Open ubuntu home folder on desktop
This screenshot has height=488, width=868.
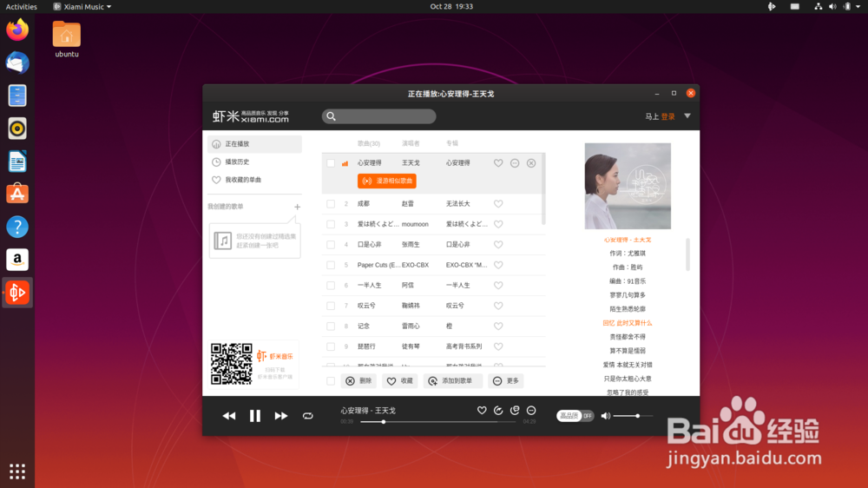67,39
